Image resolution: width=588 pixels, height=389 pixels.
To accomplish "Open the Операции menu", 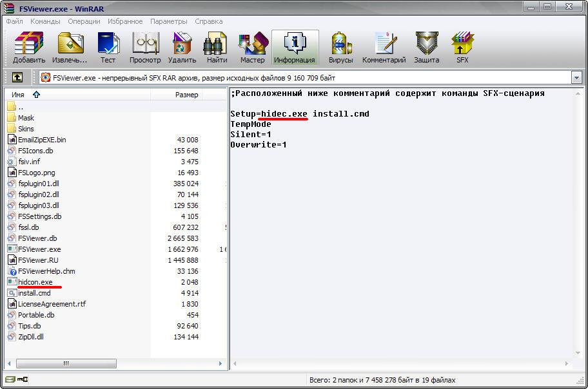I will [x=84, y=21].
